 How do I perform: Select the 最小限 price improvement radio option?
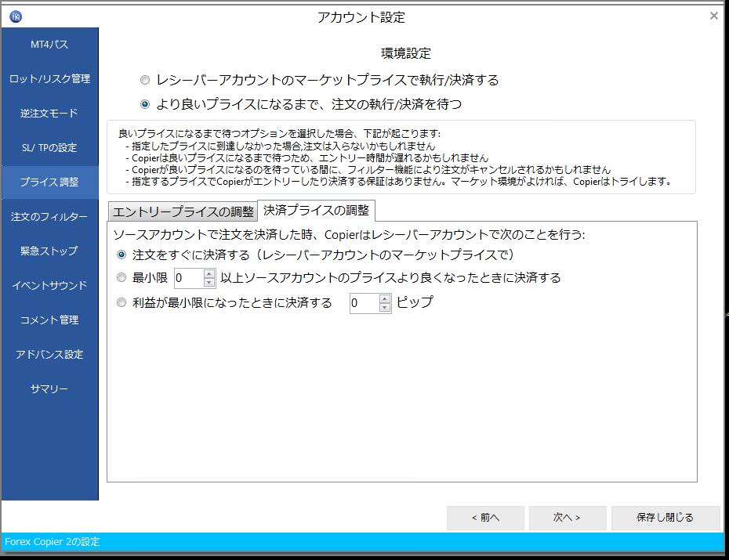(121, 277)
